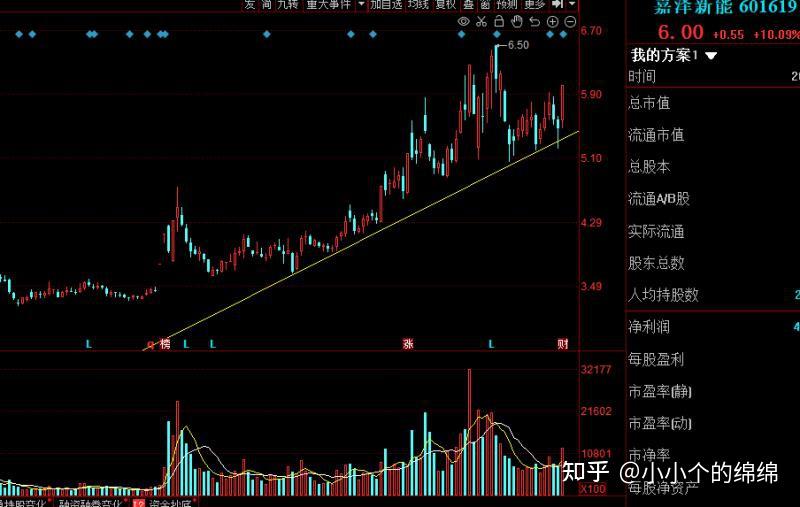Select the scissors cut tool

[x=482, y=21]
